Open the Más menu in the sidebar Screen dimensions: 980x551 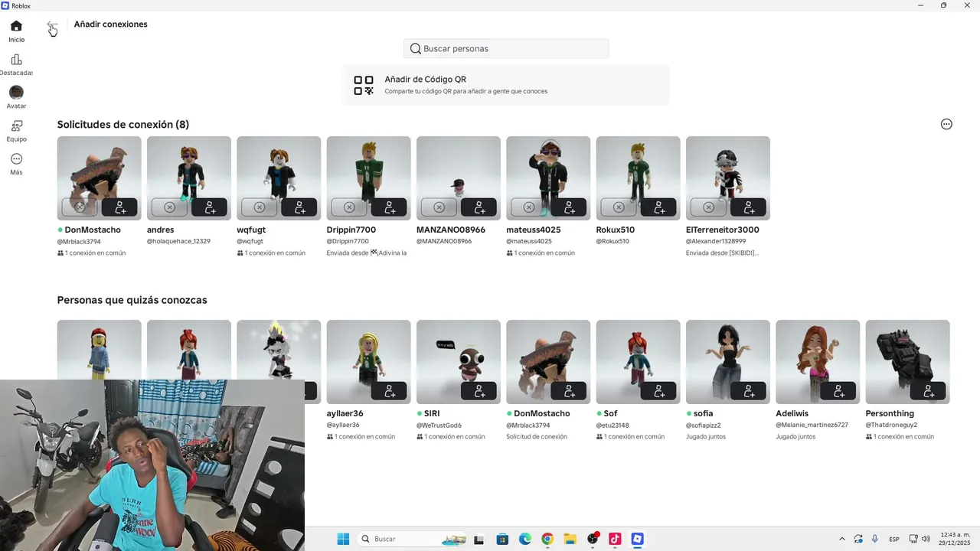(x=16, y=164)
